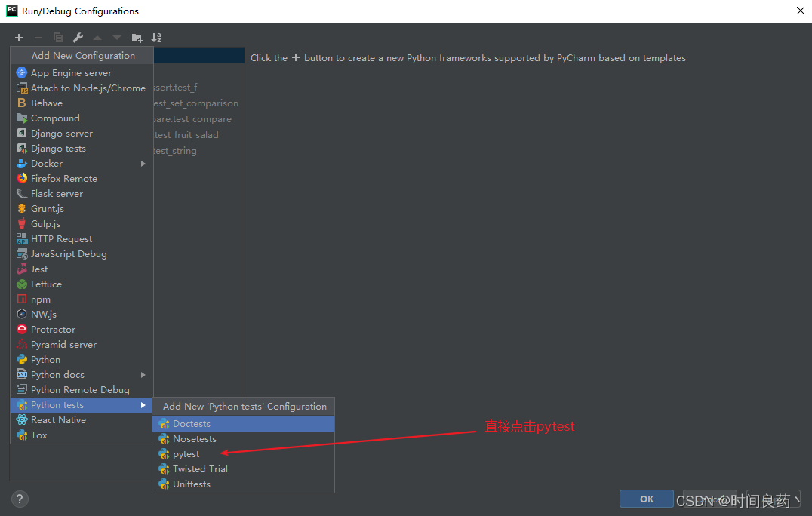Click the Gulp.js cup icon
The image size is (812, 516).
[22, 223]
